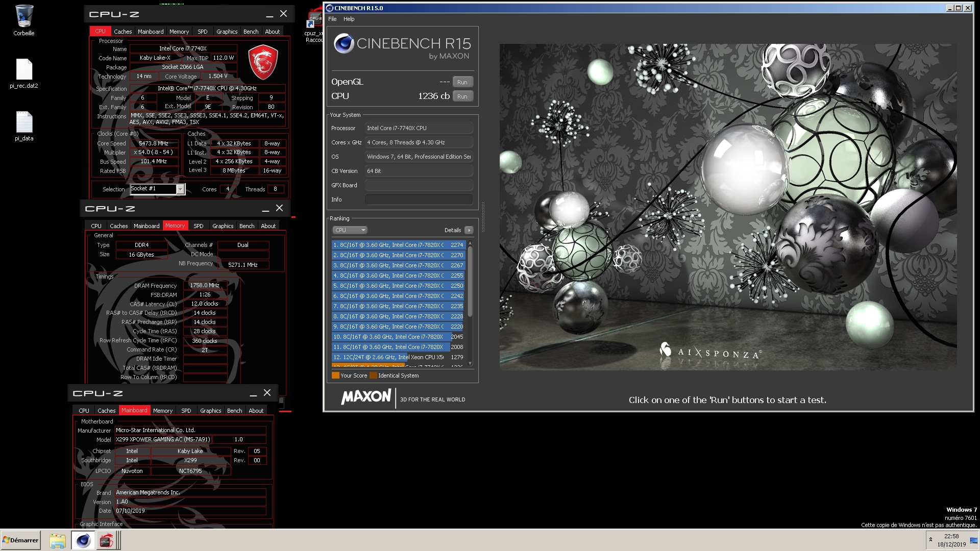
Task: Click the DRAM Frequency value 1758.0 MHz
Action: [x=205, y=286]
